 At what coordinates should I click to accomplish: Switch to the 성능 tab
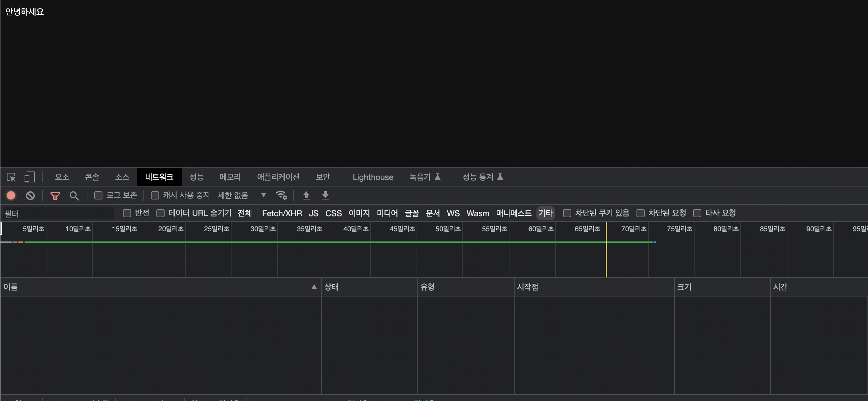[197, 177]
